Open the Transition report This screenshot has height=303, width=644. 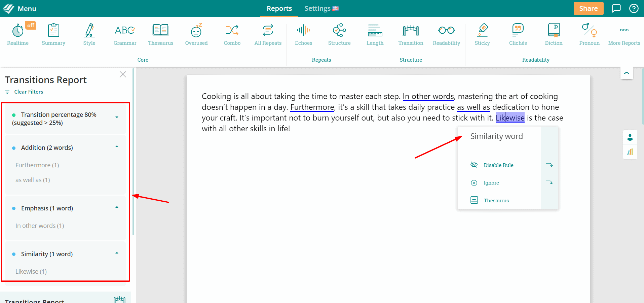point(411,35)
